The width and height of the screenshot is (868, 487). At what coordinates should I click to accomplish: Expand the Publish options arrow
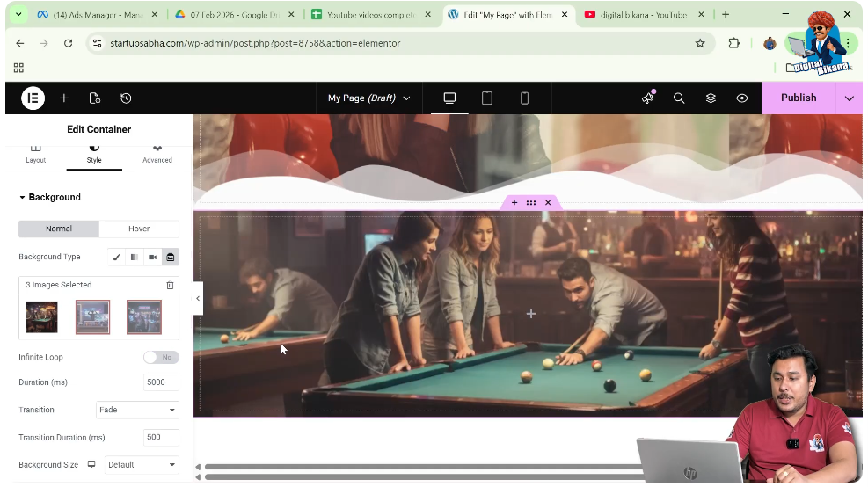point(849,98)
